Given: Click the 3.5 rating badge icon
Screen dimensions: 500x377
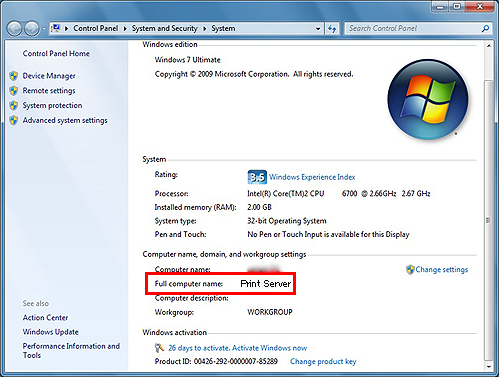Looking at the screenshot, I should point(257,177).
